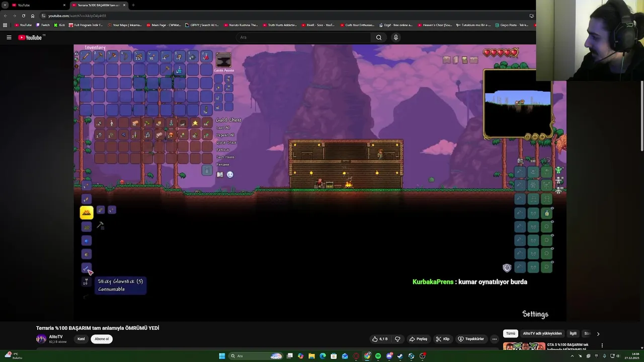Select the boomerang in hotbar slot 4
644x362 pixels.
coord(125,56)
